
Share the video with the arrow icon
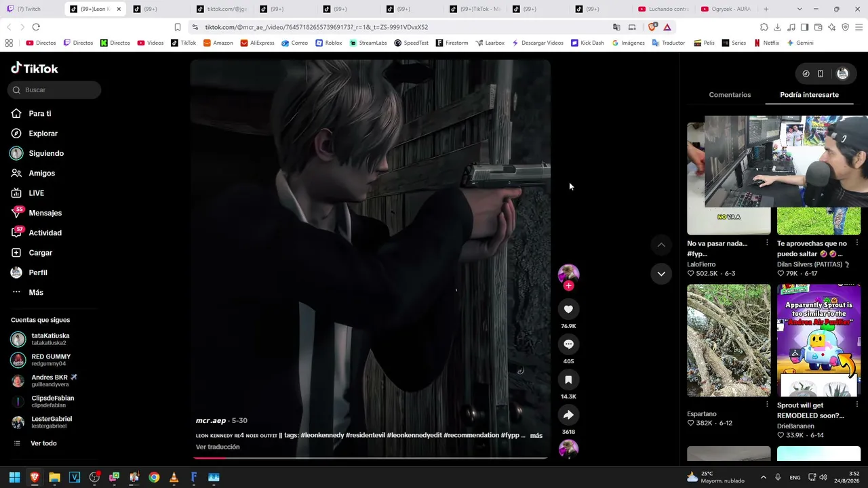pyautogui.click(x=568, y=415)
